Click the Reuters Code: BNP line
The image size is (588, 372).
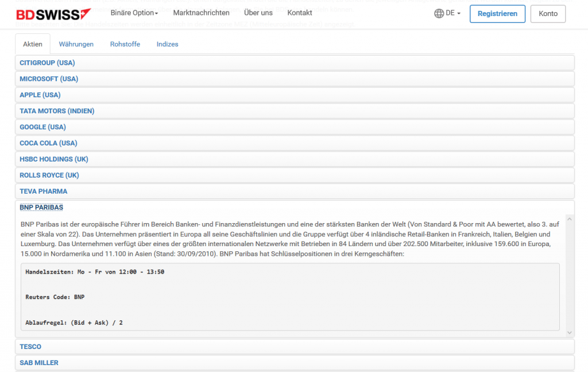(55, 297)
